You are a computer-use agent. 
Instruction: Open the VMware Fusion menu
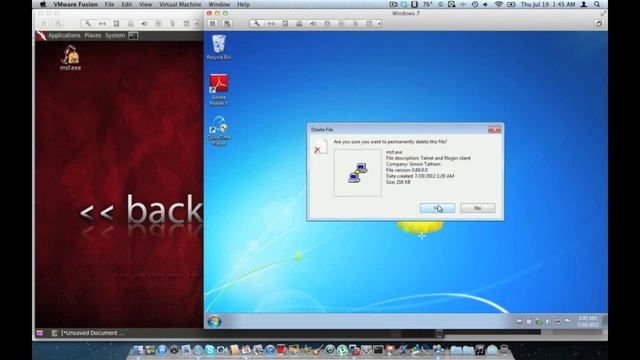click(x=76, y=4)
